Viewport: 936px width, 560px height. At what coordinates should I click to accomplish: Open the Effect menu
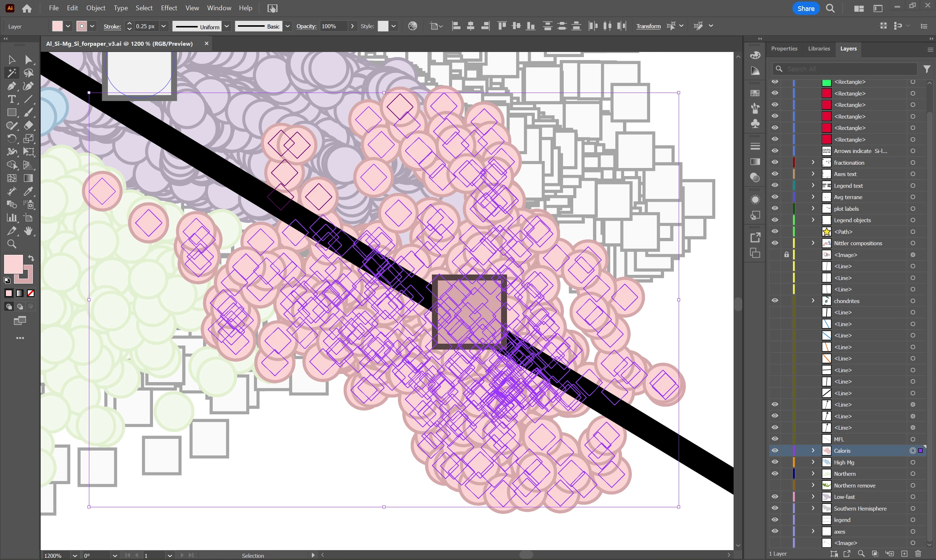[x=169, y=8]
